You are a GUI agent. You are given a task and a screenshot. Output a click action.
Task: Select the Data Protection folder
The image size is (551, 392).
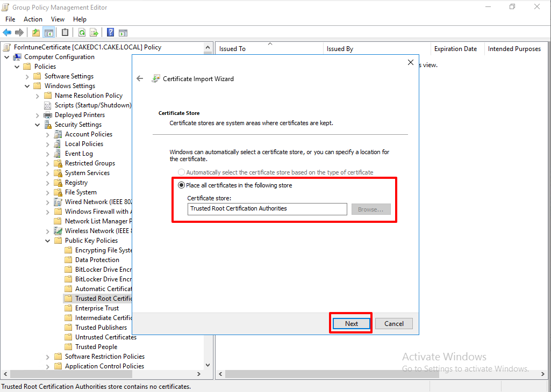point(97,260)
